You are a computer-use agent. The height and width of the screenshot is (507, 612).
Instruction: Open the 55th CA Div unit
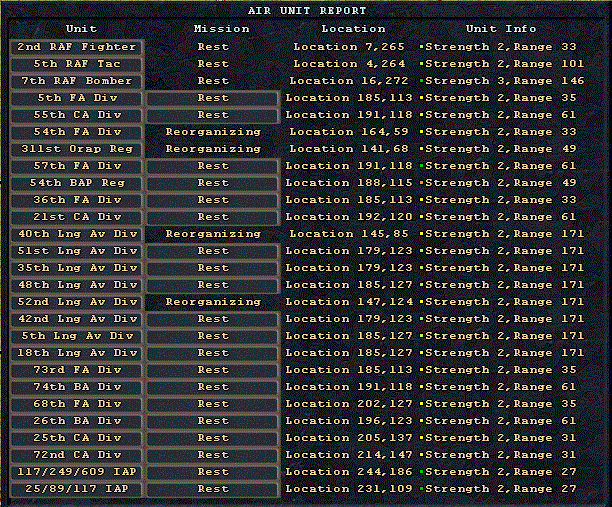click(77, 115)
